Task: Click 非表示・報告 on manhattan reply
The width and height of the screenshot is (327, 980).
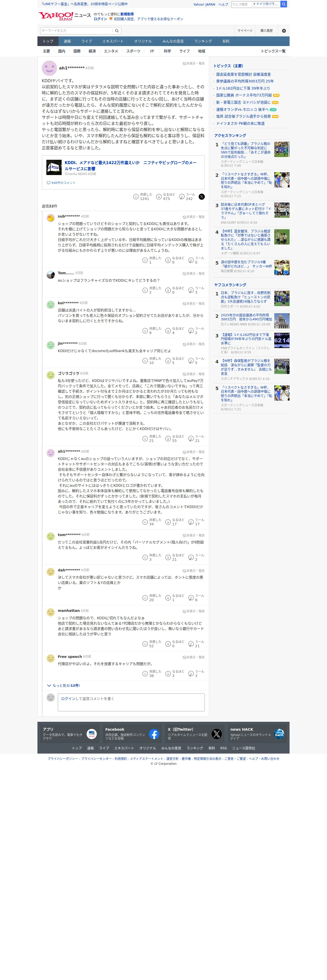Action: pyautogui.click(x=194, y=611)
